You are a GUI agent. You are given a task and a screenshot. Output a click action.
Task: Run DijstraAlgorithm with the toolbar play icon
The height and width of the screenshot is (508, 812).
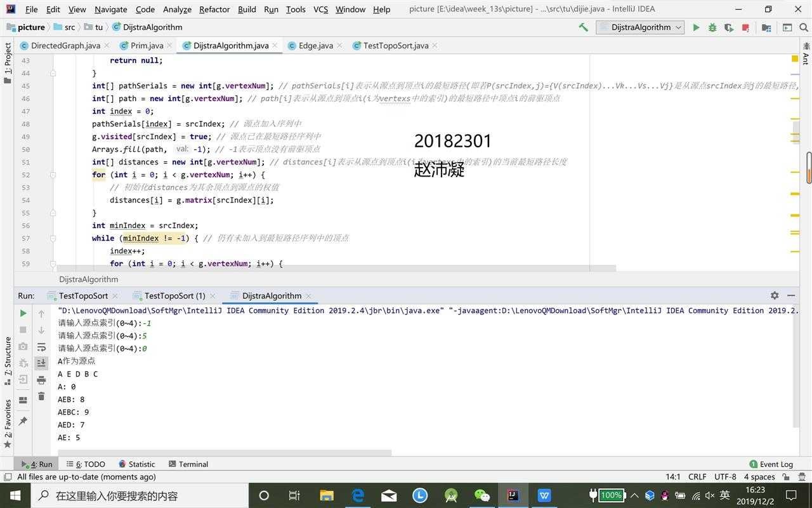point(696,27)
